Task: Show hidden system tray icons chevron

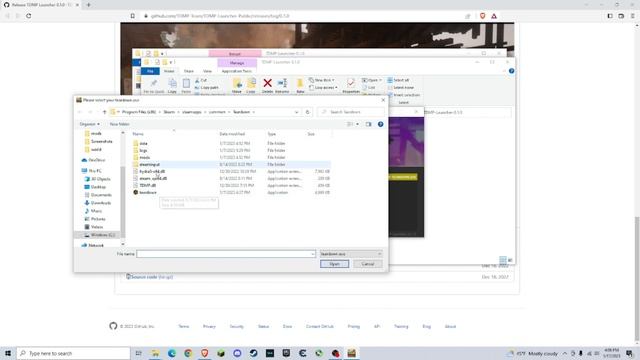Action: point(565,353)
